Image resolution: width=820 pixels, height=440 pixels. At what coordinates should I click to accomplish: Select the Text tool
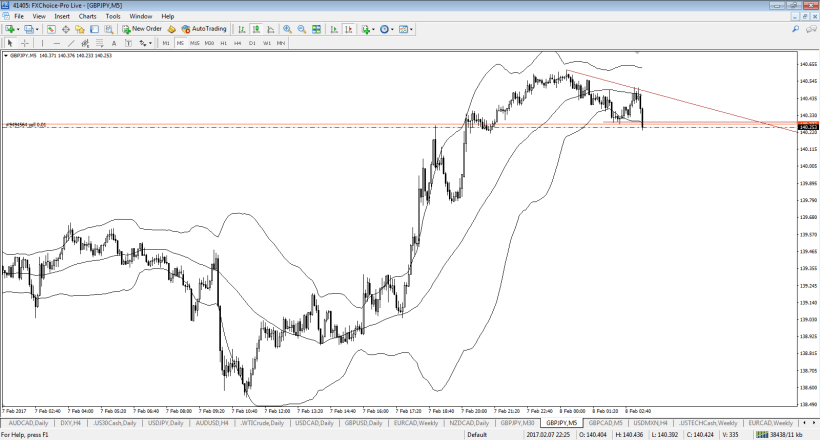click(113, 43)
